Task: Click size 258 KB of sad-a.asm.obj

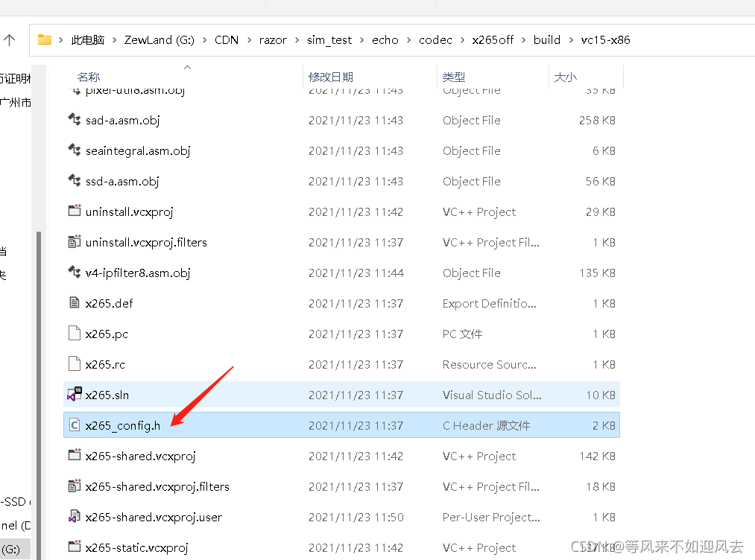Action: [x=597, y=121]
